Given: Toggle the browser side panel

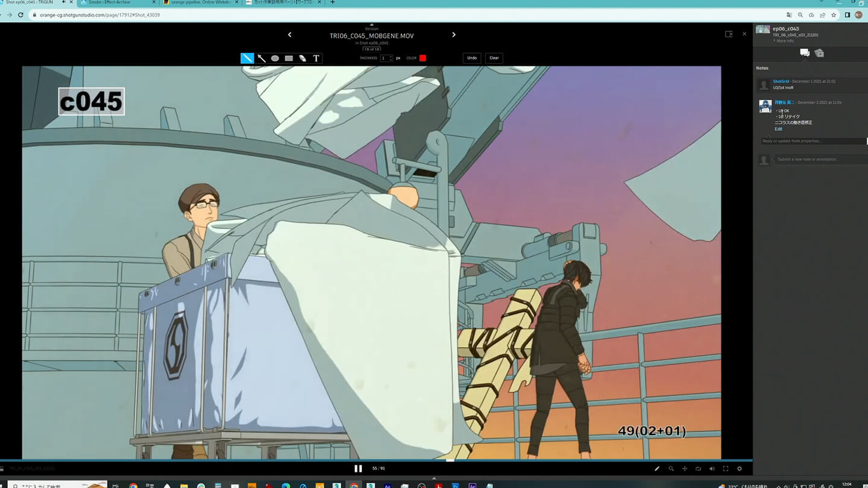Looking at the screenshot, I should tap(847, 14).
